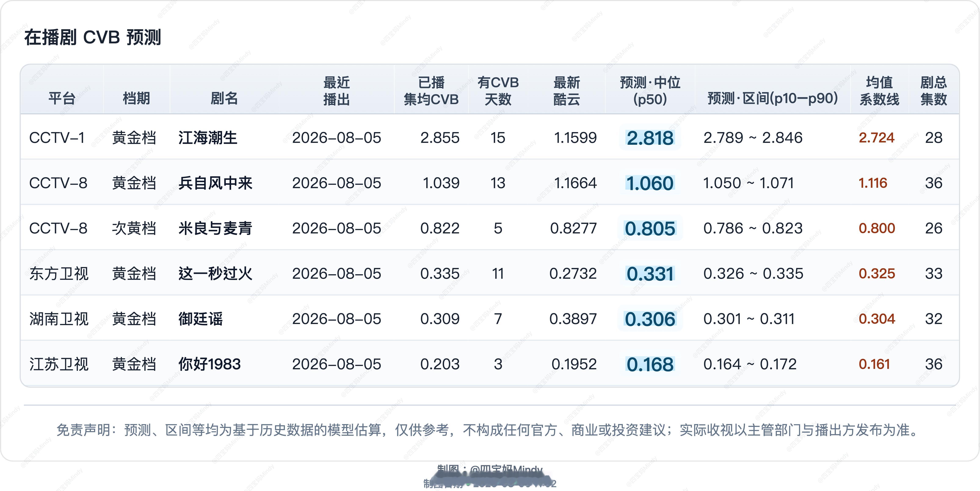Click the Kuyun value 0.2732
Screen dimensions: 980x491
[x=573, y=273]
